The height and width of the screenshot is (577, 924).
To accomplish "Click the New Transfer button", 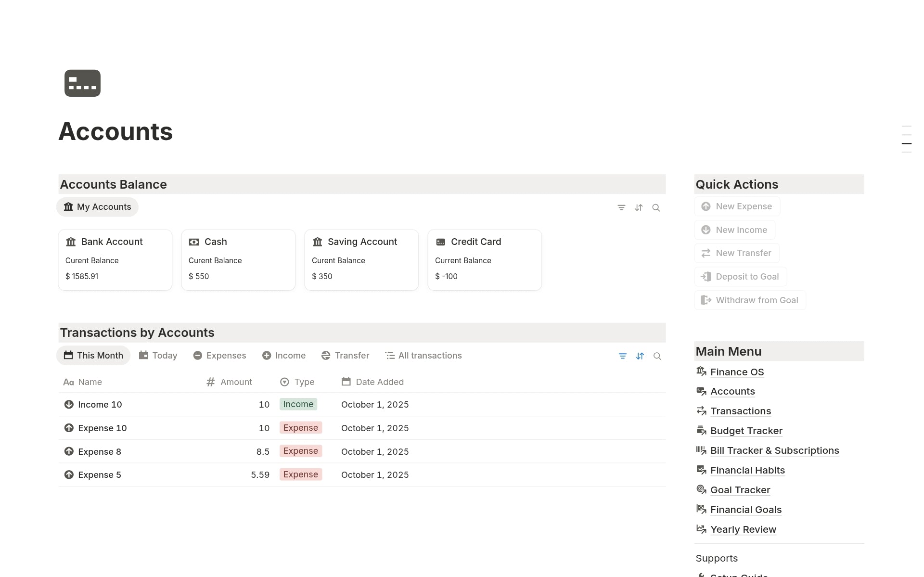I will pyautogui.click(x=737, y=253).
